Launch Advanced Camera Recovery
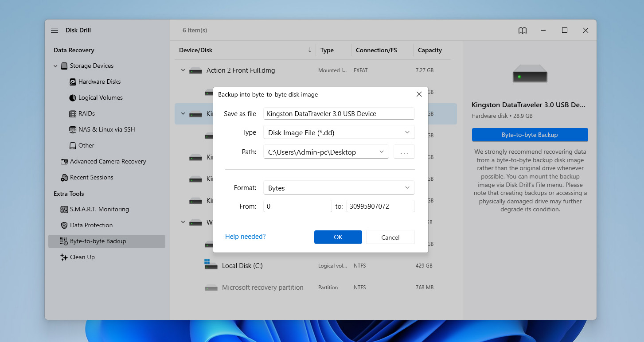This screenshot has height=342, width=644. point(108,161)
